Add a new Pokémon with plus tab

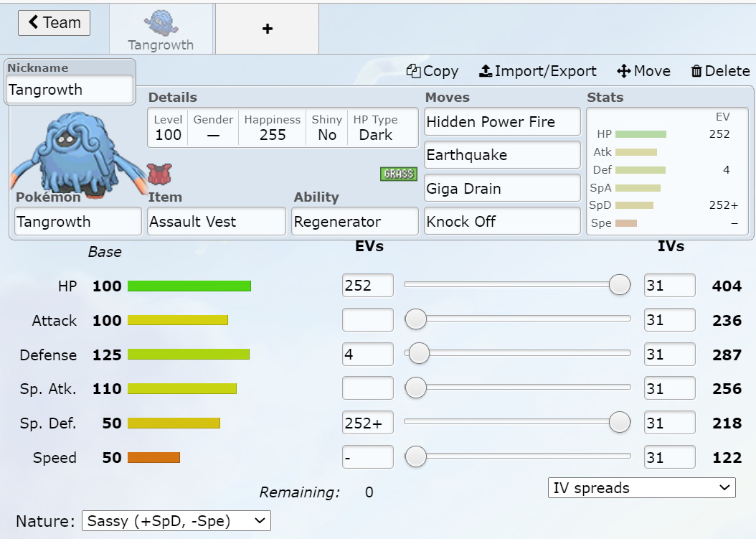267,29
